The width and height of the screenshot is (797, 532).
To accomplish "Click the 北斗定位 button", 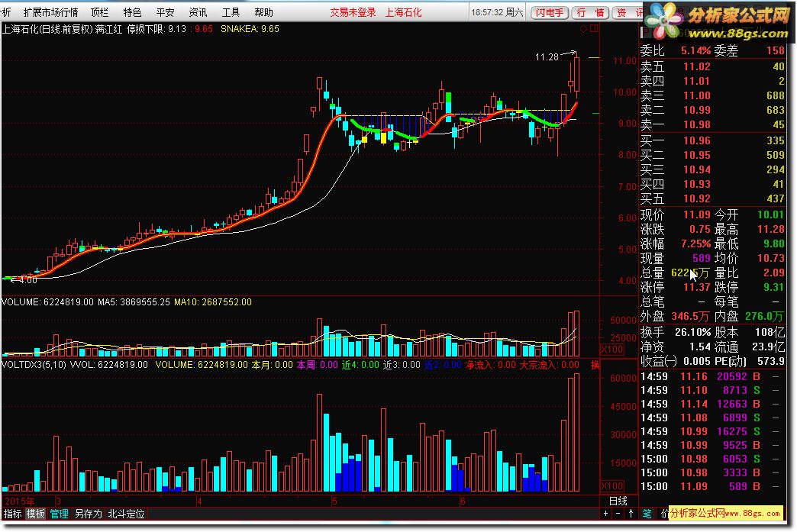I will coord(126,514).
